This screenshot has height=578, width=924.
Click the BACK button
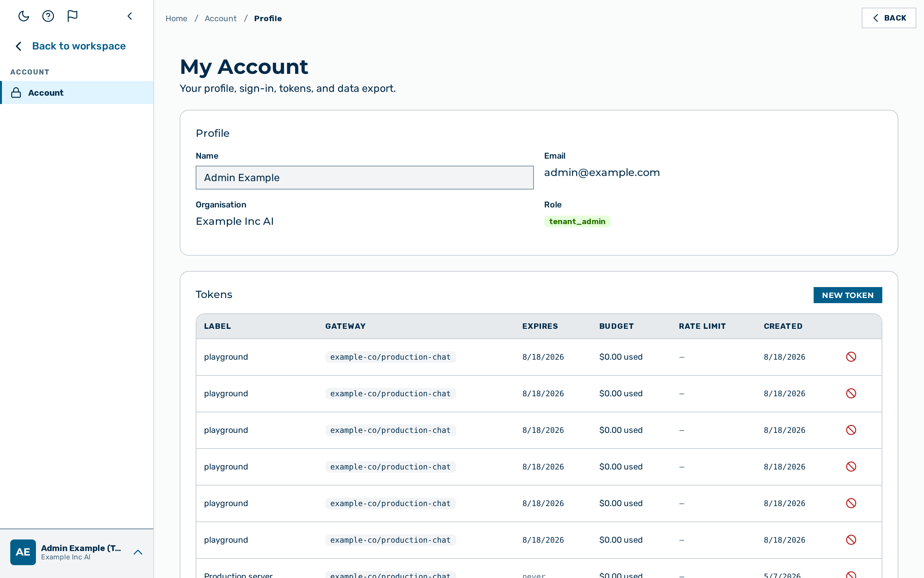click(x=888, y=18)
